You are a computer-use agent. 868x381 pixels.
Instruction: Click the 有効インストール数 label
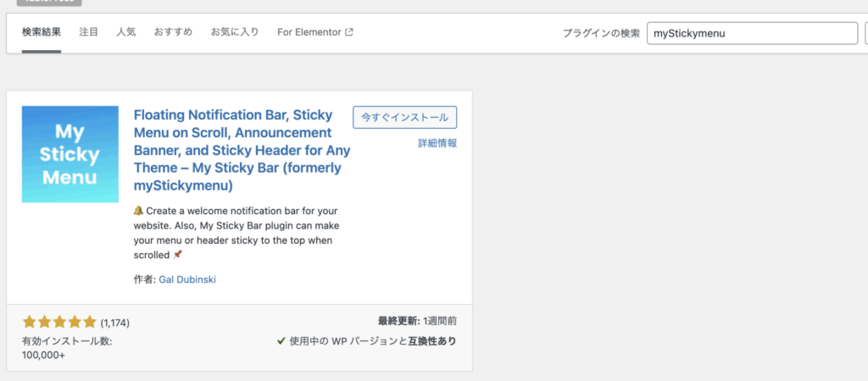pyautogui.click(x=67, y=342)
